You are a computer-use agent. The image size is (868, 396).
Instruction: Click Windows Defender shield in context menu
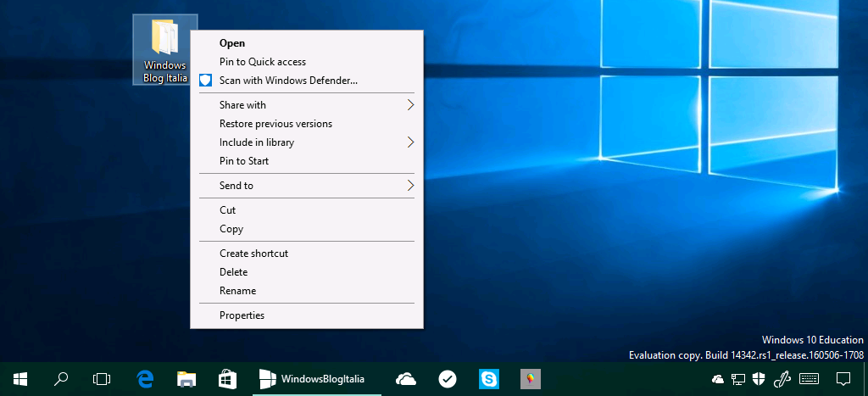(x=205, y=81)
